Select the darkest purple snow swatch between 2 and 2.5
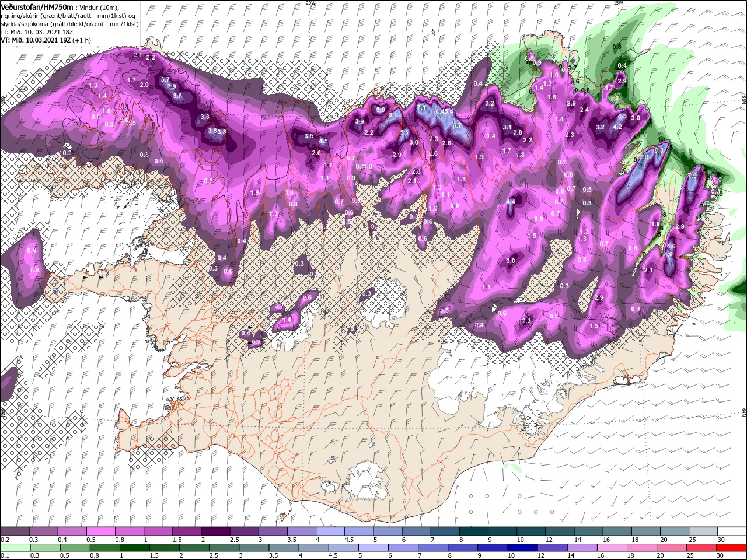Screen dimensions: 747x560 [x=215, y=531]
